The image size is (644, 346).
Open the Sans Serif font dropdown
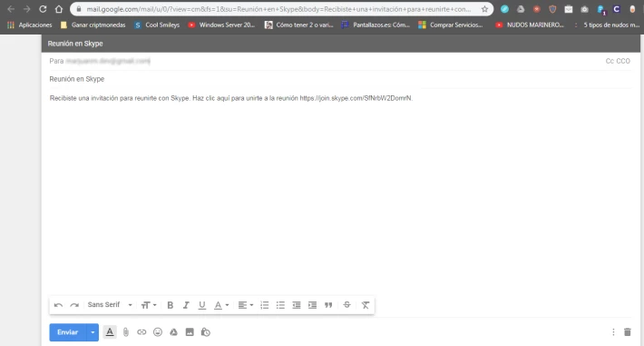[x=110, y=305]
